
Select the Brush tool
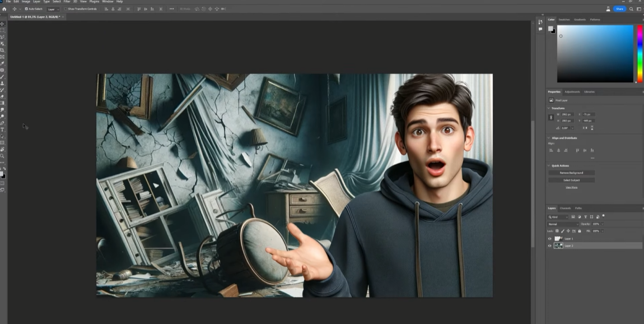2,76
